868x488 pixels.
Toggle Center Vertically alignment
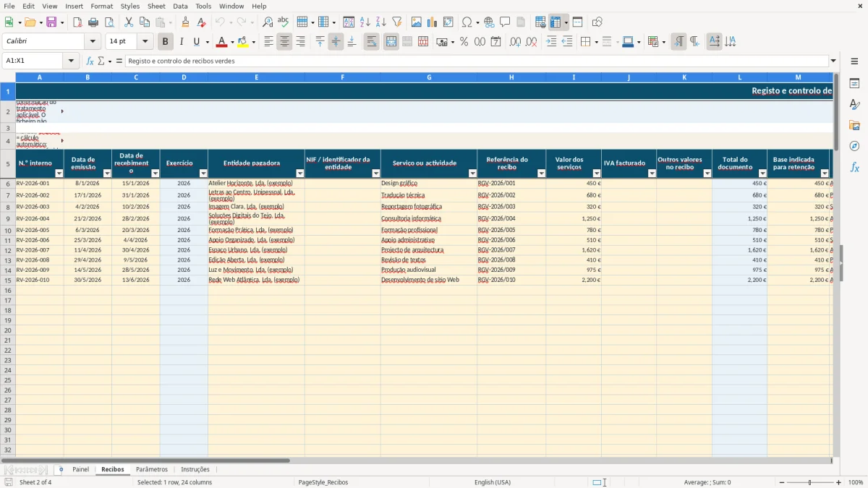(x=336, y=42)
